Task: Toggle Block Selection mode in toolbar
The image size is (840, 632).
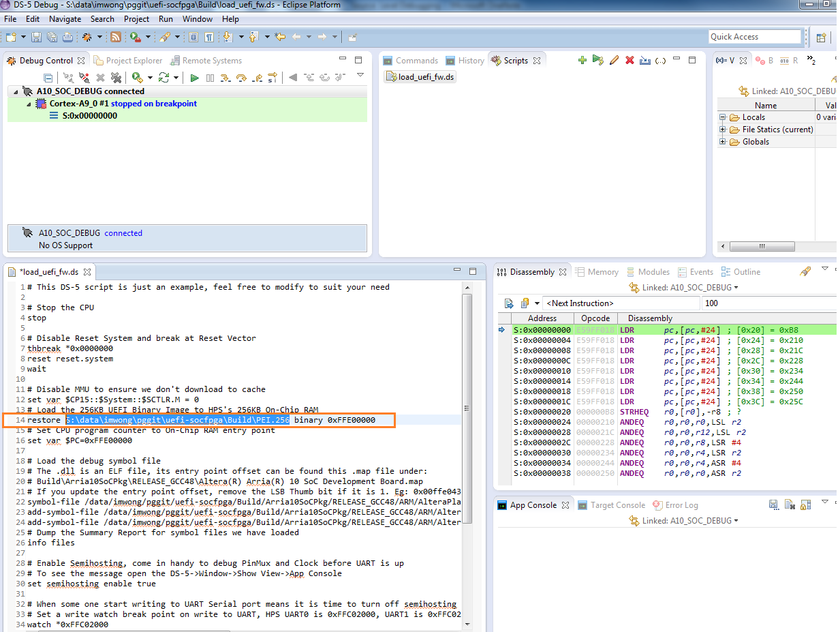Action: (193, 37)
